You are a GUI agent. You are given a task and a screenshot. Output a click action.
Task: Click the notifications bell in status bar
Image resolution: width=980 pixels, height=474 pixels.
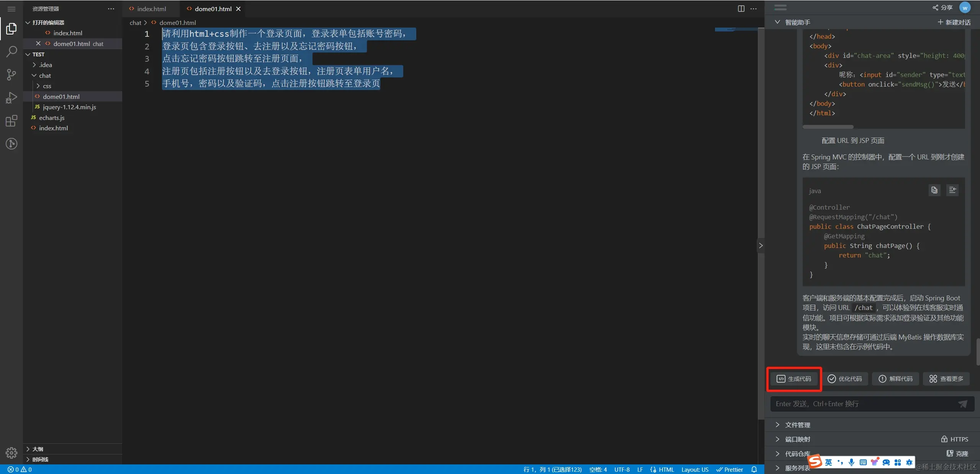pos(754,469)
